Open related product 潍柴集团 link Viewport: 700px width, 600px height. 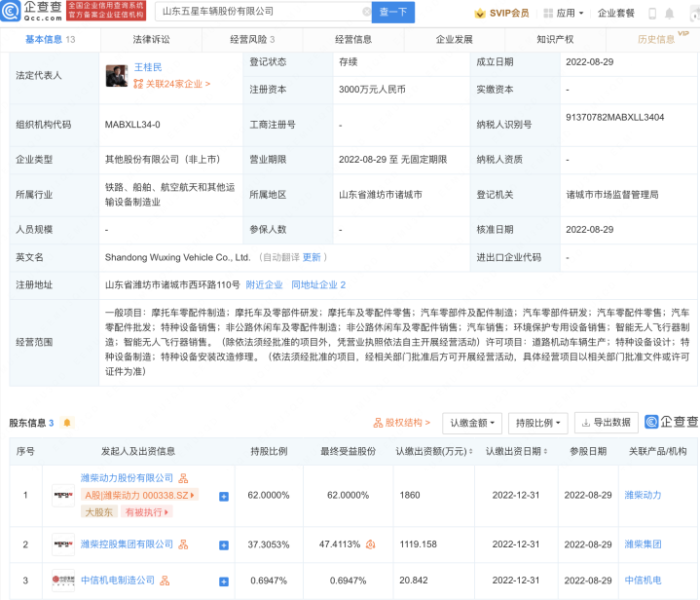tap(643, 544)
